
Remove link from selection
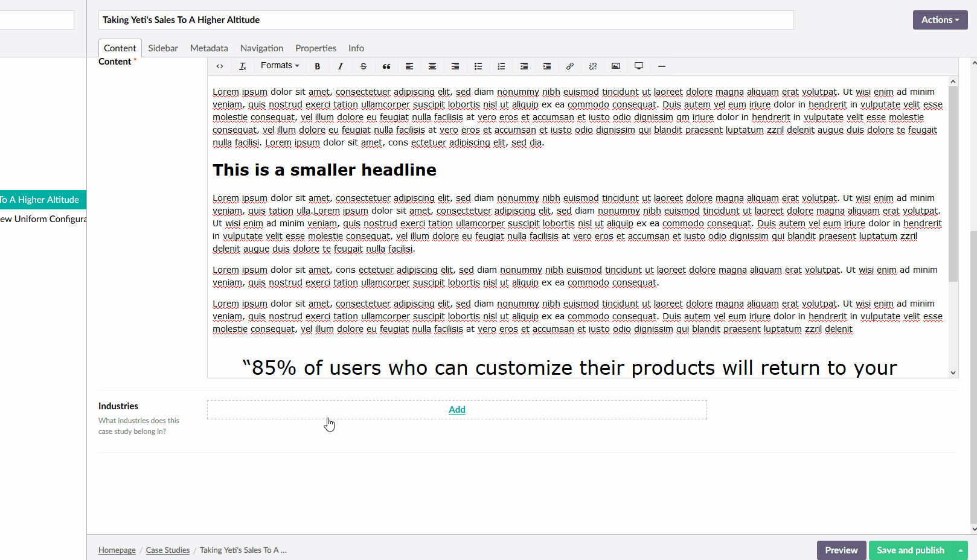tap(593, 66)
